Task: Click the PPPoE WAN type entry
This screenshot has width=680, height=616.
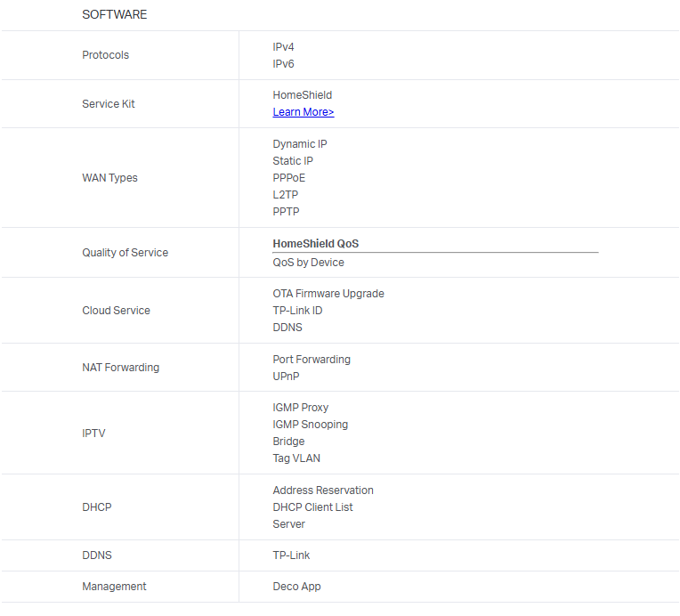Action: (x=288, y=178)
